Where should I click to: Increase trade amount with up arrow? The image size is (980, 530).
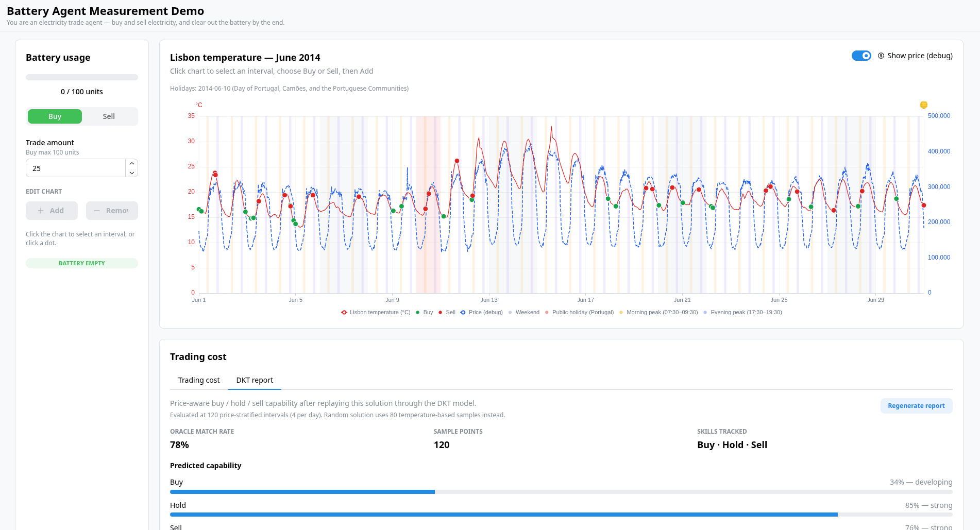pyautogui.click(x=132, y=163)
